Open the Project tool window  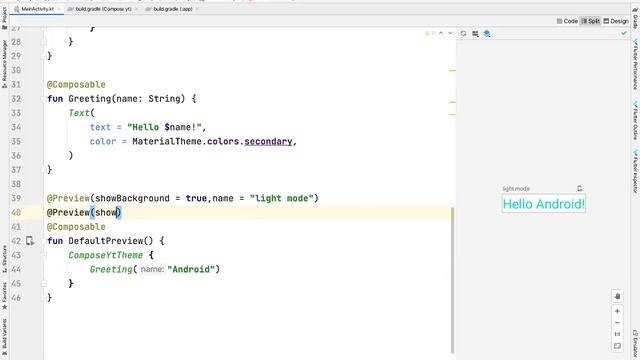click(x=4, y=18)
